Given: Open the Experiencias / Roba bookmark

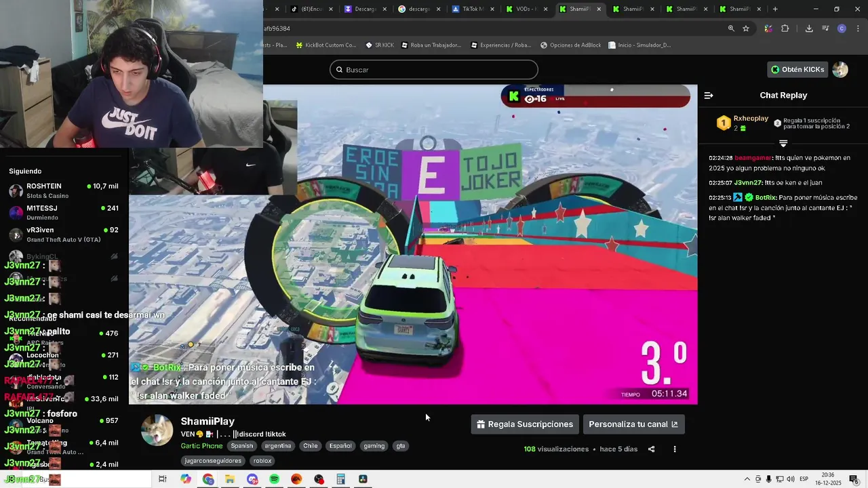Looking at the screenshot, I should 500,45.
